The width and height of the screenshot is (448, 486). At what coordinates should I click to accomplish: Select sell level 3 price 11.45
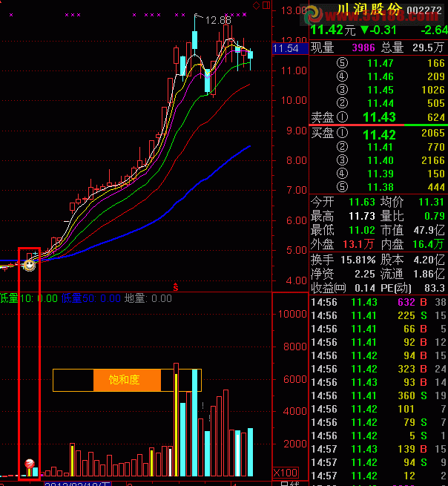pyautogui.click(x=381, y=90)
